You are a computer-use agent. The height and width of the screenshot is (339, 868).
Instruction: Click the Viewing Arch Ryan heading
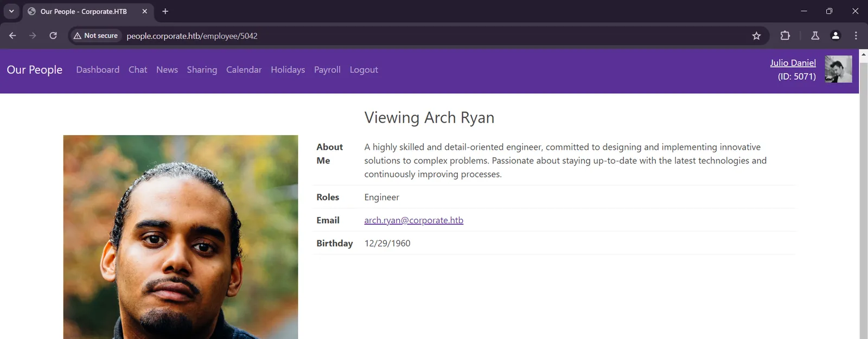tap(429, 118)
